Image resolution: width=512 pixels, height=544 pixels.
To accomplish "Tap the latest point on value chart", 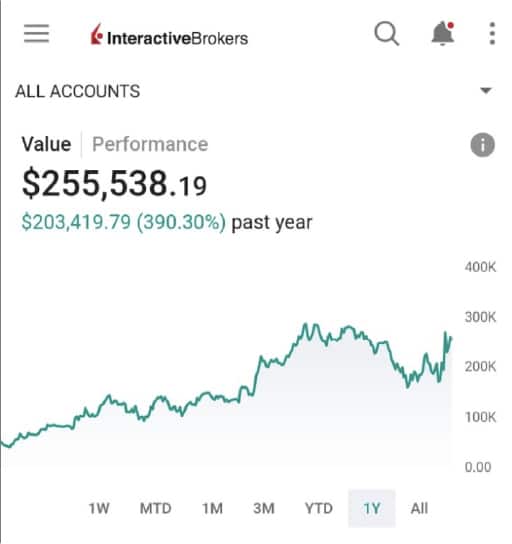I will 451,337.
